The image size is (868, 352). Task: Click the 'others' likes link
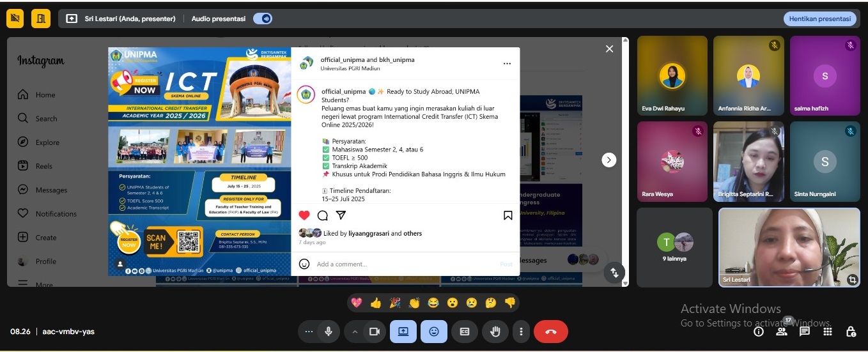point(412,234)
